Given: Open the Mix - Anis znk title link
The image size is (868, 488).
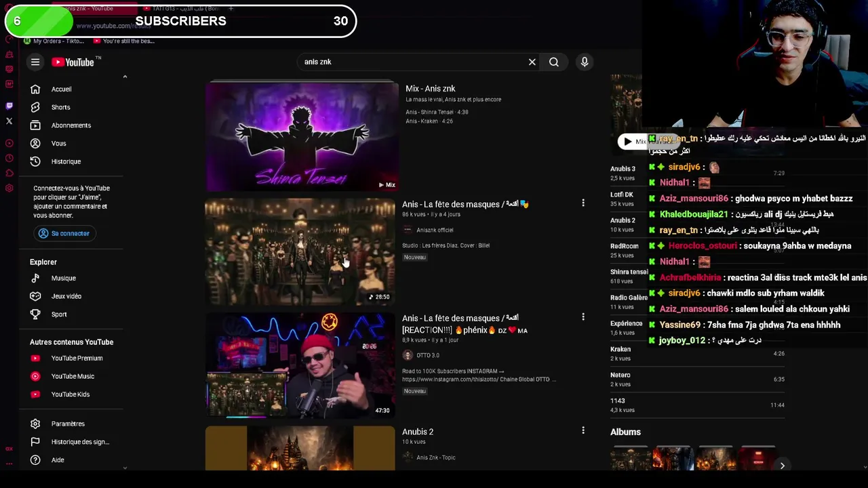Looking at the screenshot, I should click(x=431, y=89).
